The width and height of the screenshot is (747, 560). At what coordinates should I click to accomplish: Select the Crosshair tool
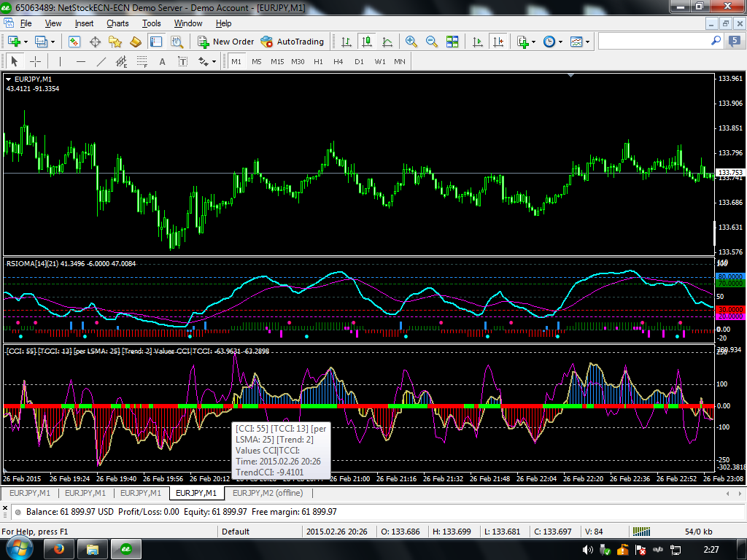click(x=34, y=61)
